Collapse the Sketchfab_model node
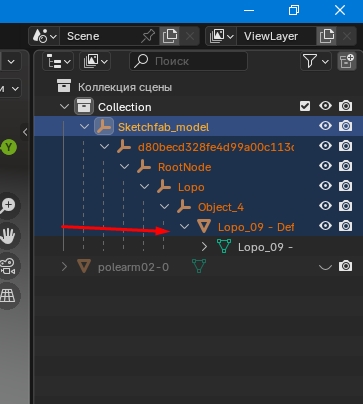Image resolution: width=363 pixels, height=404 pixels. pyautogui.click(x=84, y=127)
